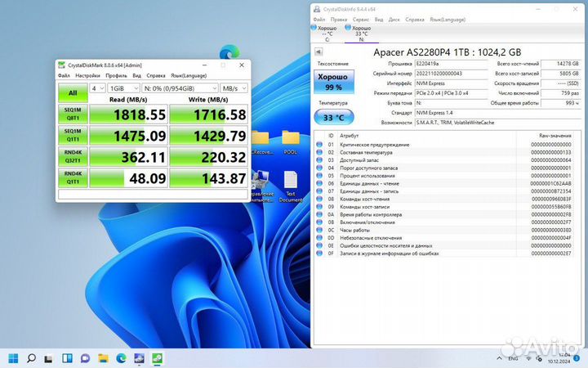The height and width of the screenshot is (368, 588).
Task: Open Диск menu in CrystalDiskInfo
Action: [x=394, y=20]
